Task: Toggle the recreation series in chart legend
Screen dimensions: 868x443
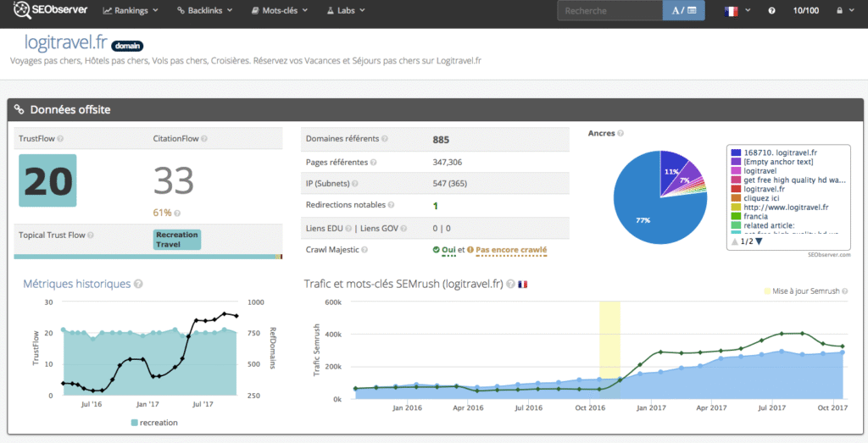Action: (154, 422)
